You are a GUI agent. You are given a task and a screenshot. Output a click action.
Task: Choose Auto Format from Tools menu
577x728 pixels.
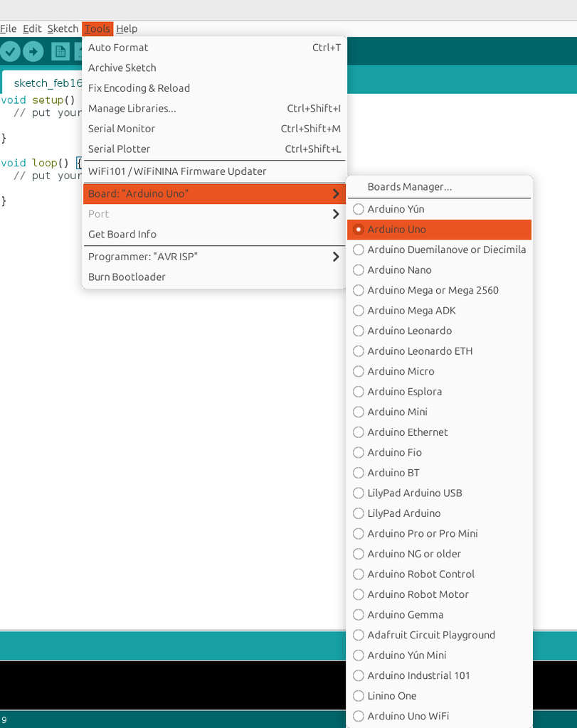tap(214, 48)
